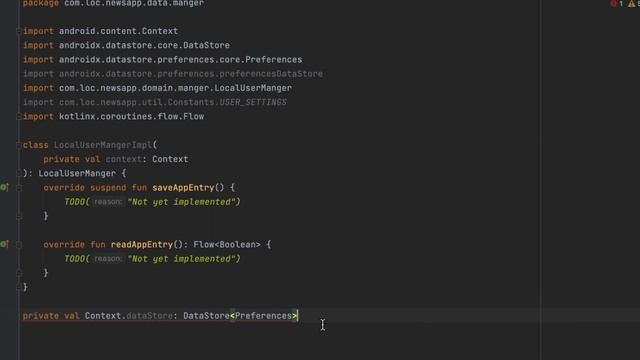640x360 pixels.
Task: Click the class closing brace fold marker
Action: (x=19, y=287)
